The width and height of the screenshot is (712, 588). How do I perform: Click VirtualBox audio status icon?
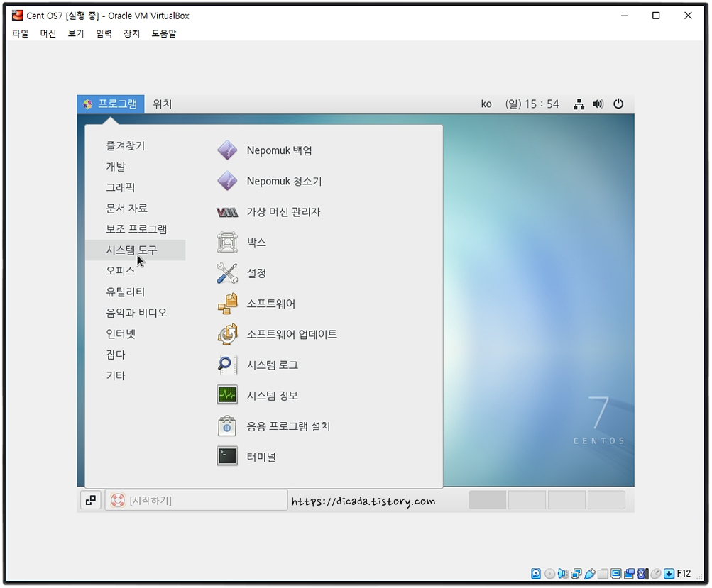(563, 574)
